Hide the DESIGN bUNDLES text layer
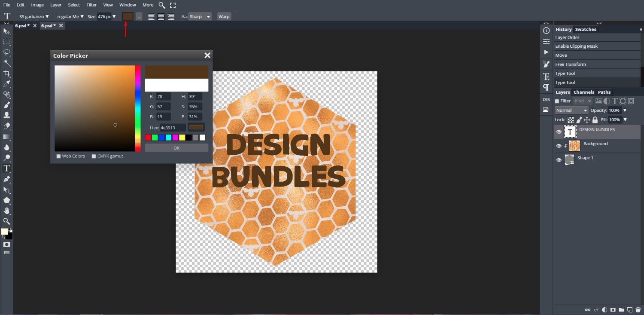This screenshot has height=315, width=644. (559, 132)
